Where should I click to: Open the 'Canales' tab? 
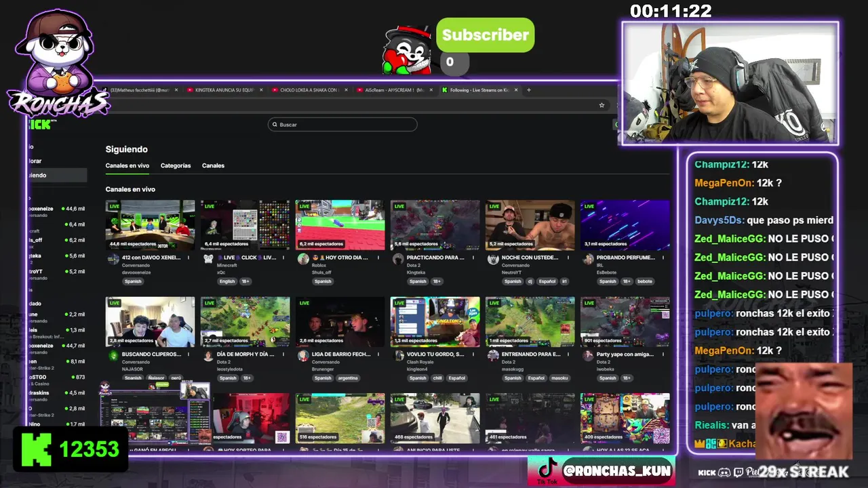click(213, 165)
